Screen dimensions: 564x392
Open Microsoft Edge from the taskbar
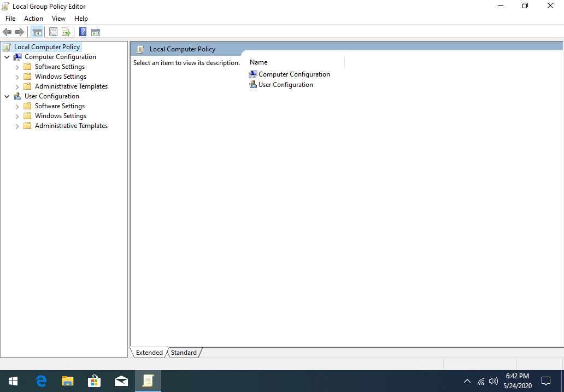click(x=40, y=381)
